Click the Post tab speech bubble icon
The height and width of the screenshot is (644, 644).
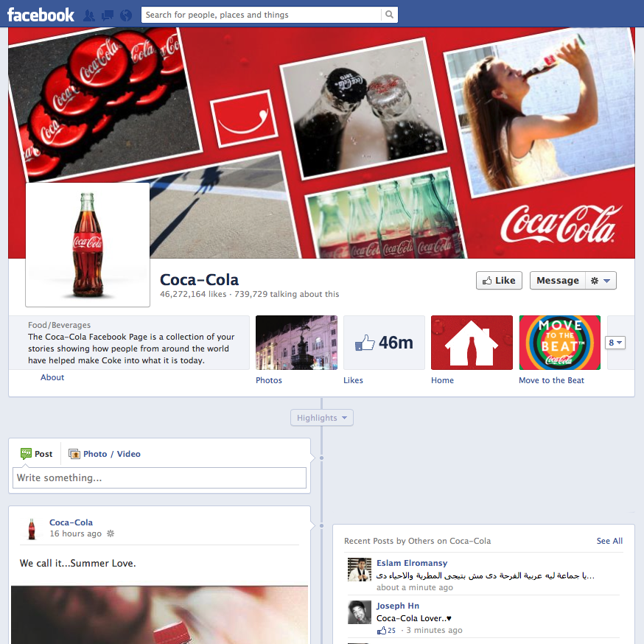(x=26, y=453)
